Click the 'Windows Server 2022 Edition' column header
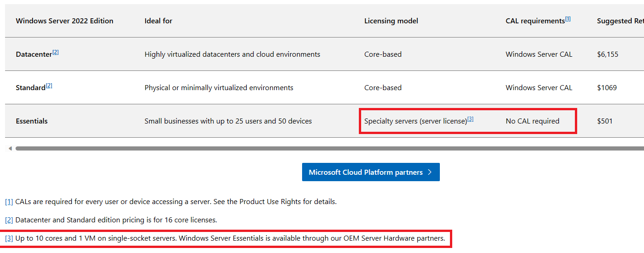644x253 pixels. pos(65,21)
